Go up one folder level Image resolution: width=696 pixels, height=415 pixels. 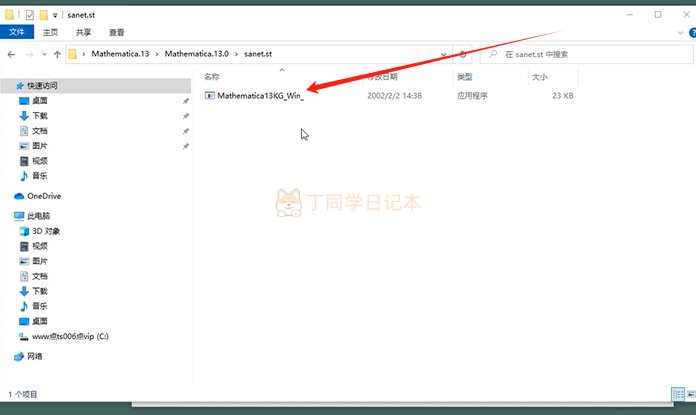point(57,54)
